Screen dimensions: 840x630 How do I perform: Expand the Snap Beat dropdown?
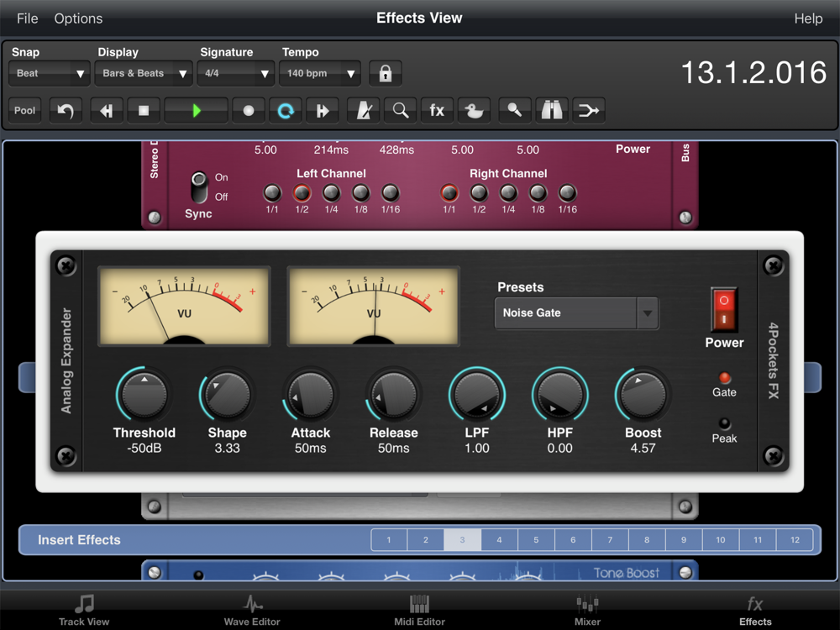49,73
